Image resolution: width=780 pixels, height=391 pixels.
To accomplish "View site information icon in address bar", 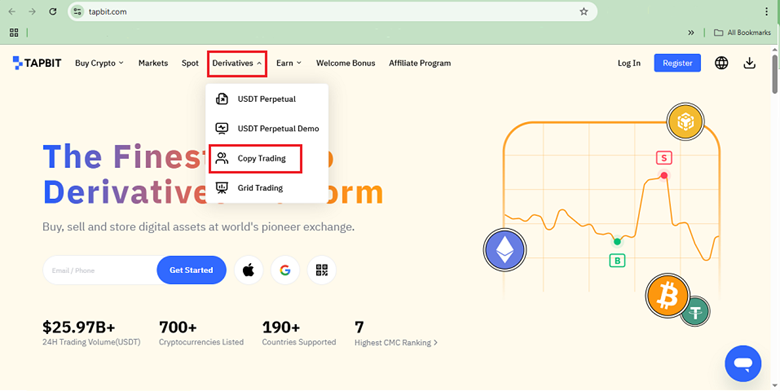I will tap(77, 11).
